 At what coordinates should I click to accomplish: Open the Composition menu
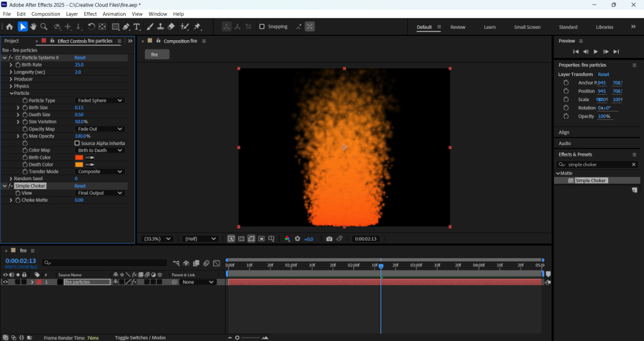(45, 14)
